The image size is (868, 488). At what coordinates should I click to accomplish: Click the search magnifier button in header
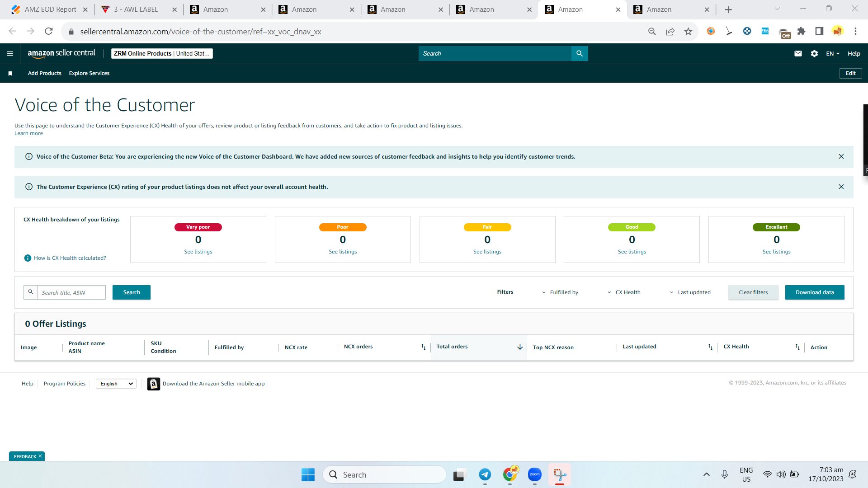[x=580, y=53]
